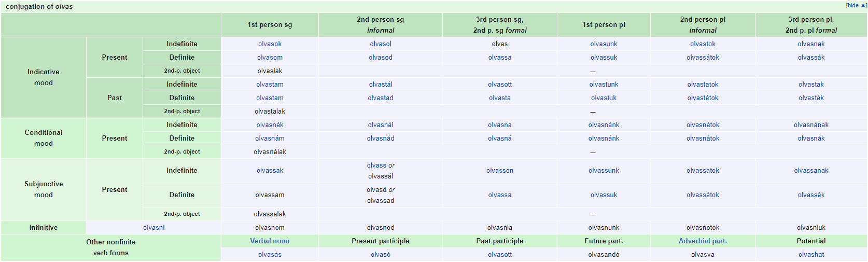Click the olvastál past form
The height and width of the screenshot is (262, 868).
pos(381,85)
